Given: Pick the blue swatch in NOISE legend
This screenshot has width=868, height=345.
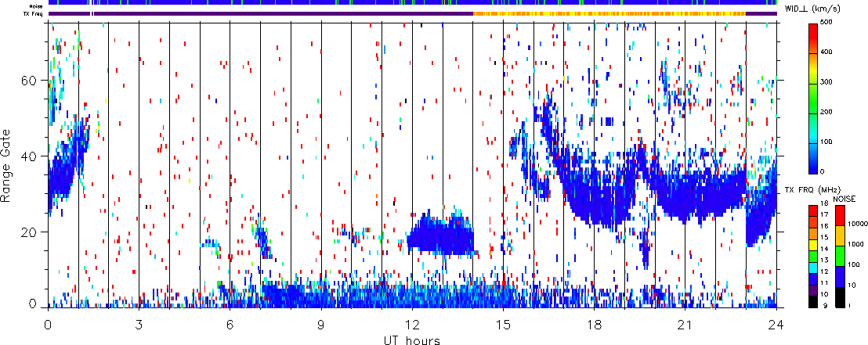Looking at the screenshot, I should [839, 276].
